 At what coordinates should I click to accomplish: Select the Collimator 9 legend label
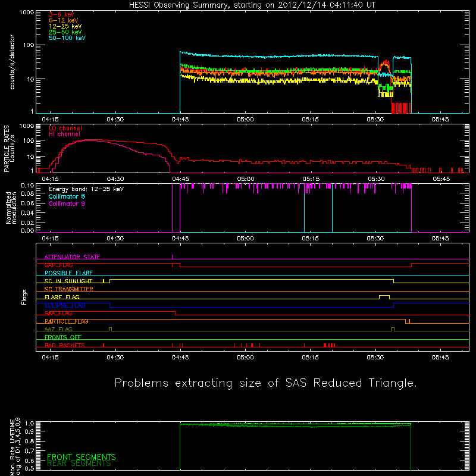67,203
